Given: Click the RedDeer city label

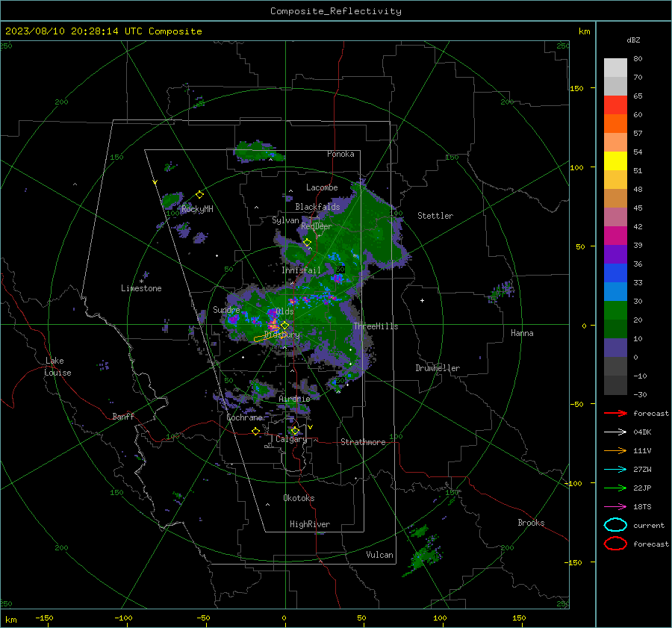Looking at the screenshot, I should click(x=317, y=226).
